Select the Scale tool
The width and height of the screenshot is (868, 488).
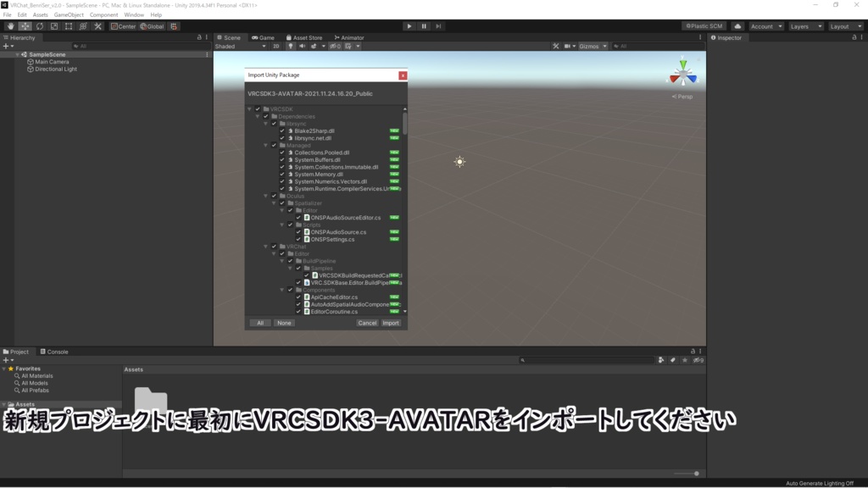coord(53,26)
